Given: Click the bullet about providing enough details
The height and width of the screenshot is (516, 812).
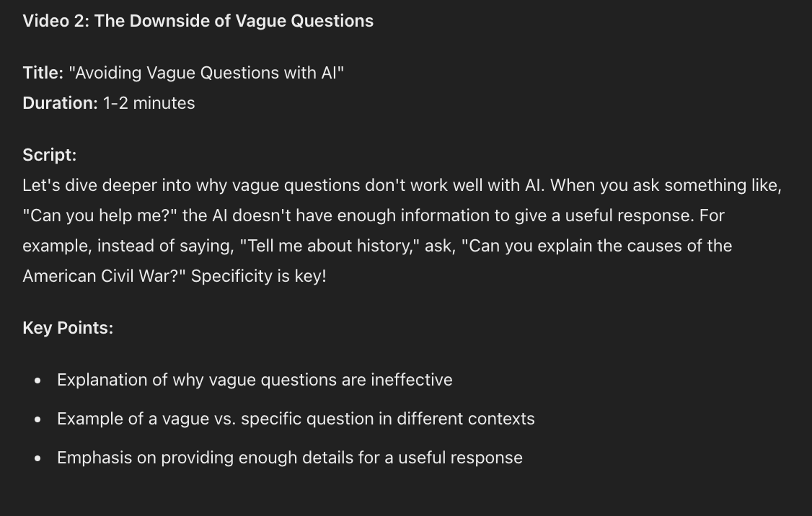Looking at the screenshot, I should 289,458.
